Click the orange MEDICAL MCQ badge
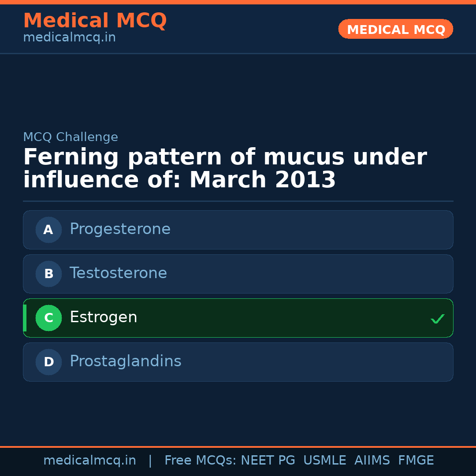The height and width of the screenshot is (476, 476). (x=395, y=29)
